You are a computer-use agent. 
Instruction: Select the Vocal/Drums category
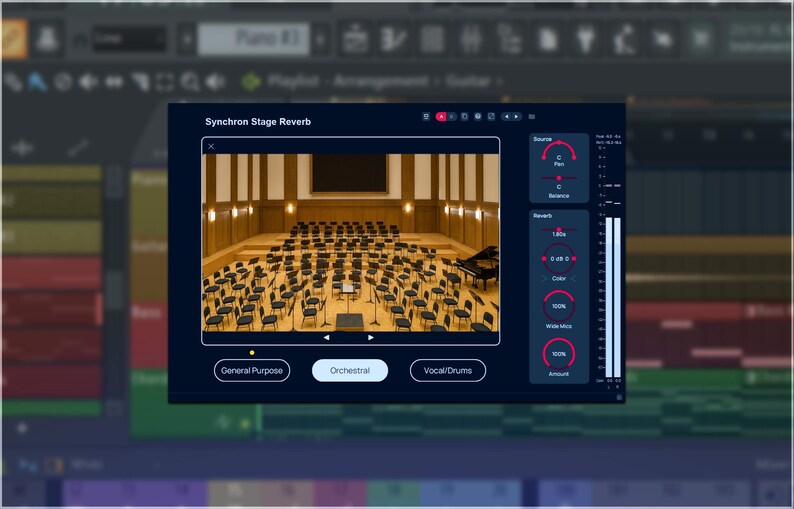448,370
